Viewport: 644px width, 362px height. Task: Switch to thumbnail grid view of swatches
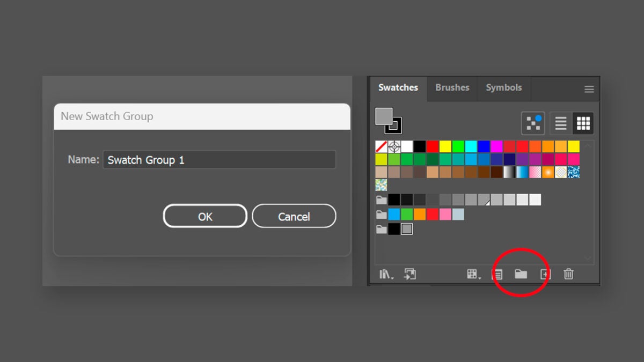point(583,124)
